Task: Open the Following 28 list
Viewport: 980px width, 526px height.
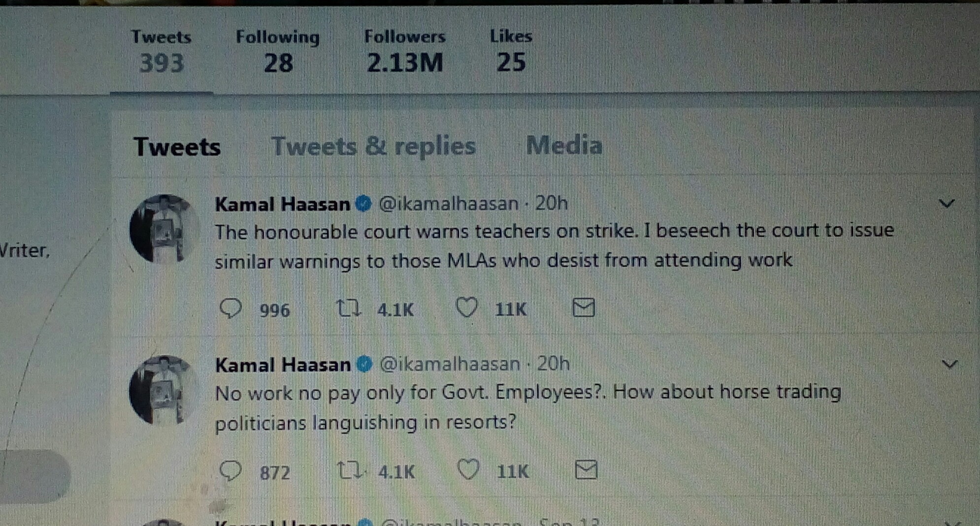Action: (x=278, y=51)
